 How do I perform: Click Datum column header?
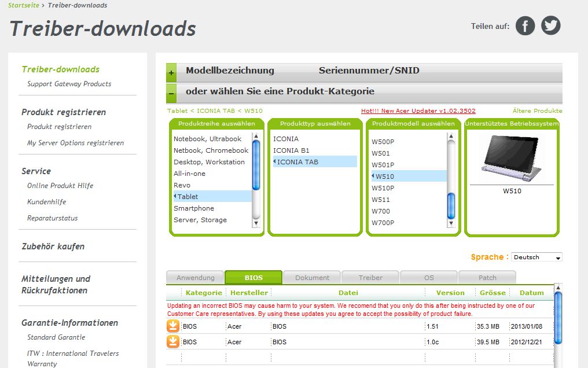(531, 293)
